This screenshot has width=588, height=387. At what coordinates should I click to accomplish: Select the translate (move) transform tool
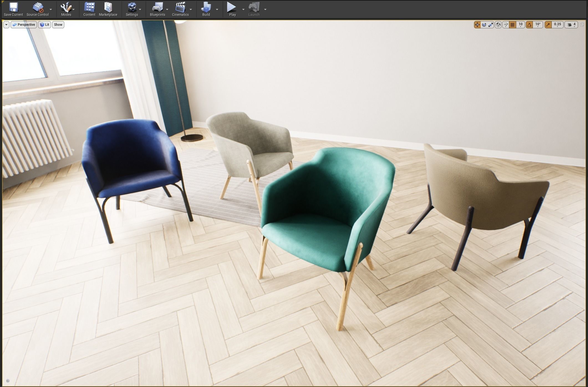pos(477,25)
